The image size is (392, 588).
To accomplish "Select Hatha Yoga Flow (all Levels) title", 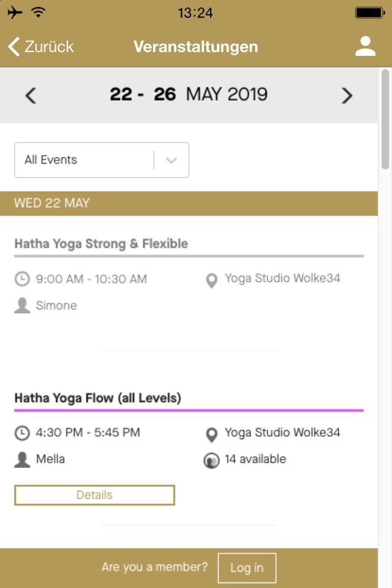I will pos(98,398).
